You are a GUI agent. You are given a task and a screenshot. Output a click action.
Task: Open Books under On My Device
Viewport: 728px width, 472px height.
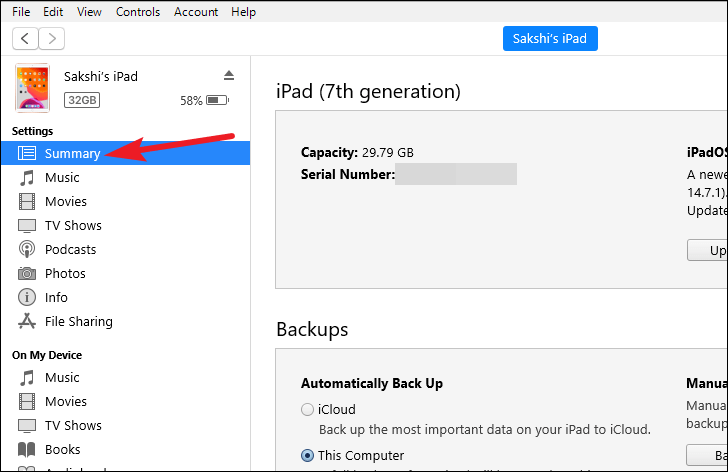[125, 449]
